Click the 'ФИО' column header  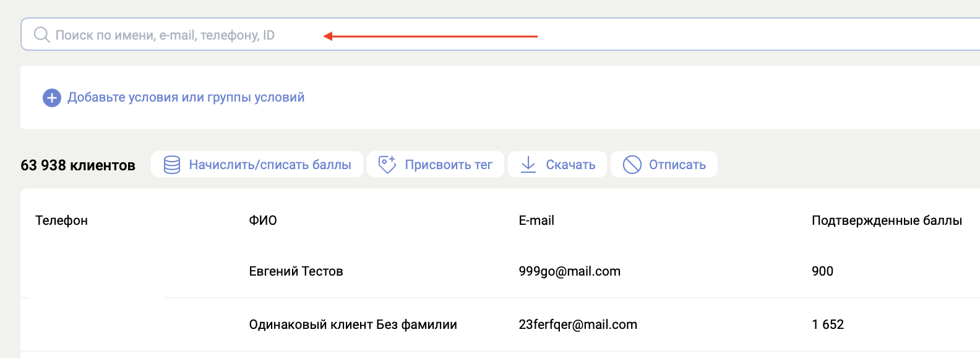pyautogui.click(x=263, y=220)
